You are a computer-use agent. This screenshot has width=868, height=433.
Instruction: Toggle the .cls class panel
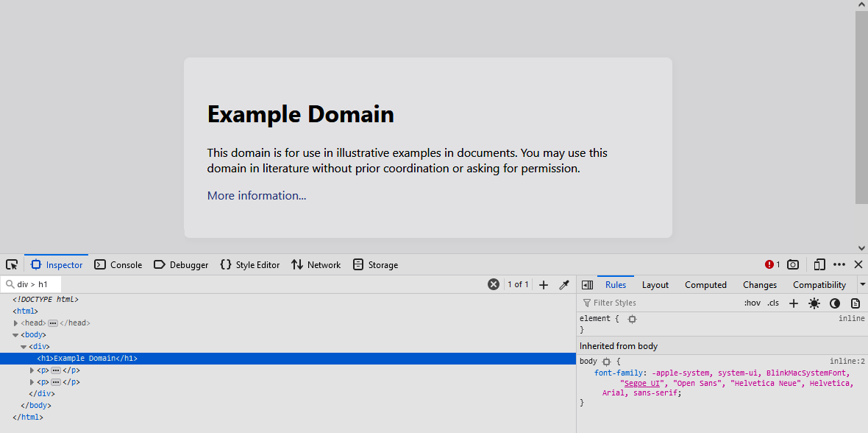pyautogui.click(x=773, y=303)
